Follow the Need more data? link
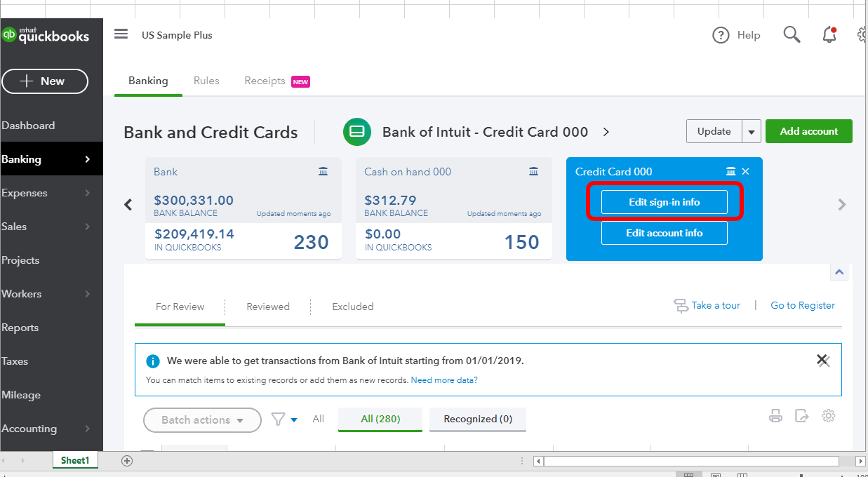Screen dimensions: 868x477 [x=443, y=379]
